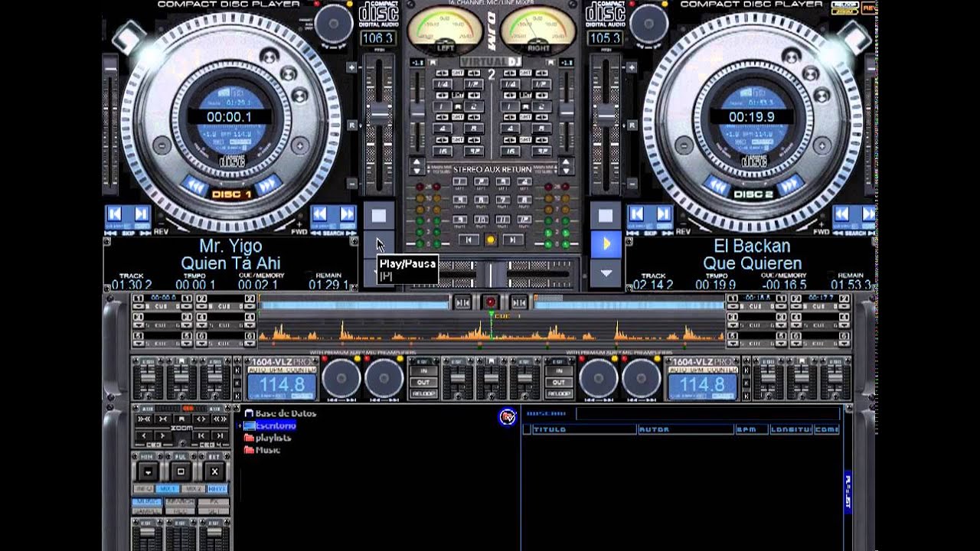Click the left loop knob beside 114.8 display
Viewport: 980px width, 551px height.
341,377
